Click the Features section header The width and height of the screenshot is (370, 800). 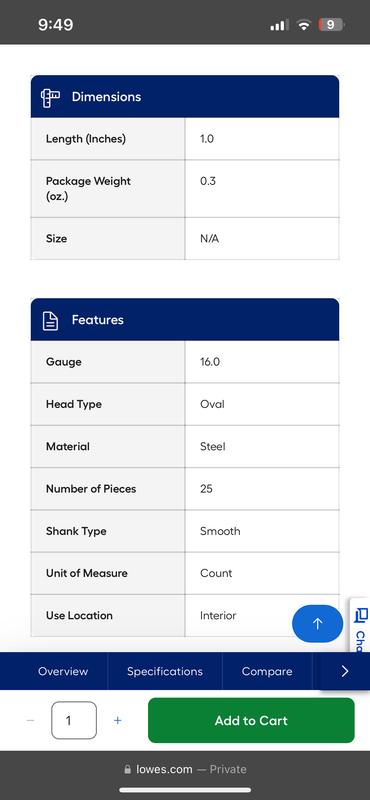click(185, 320)
